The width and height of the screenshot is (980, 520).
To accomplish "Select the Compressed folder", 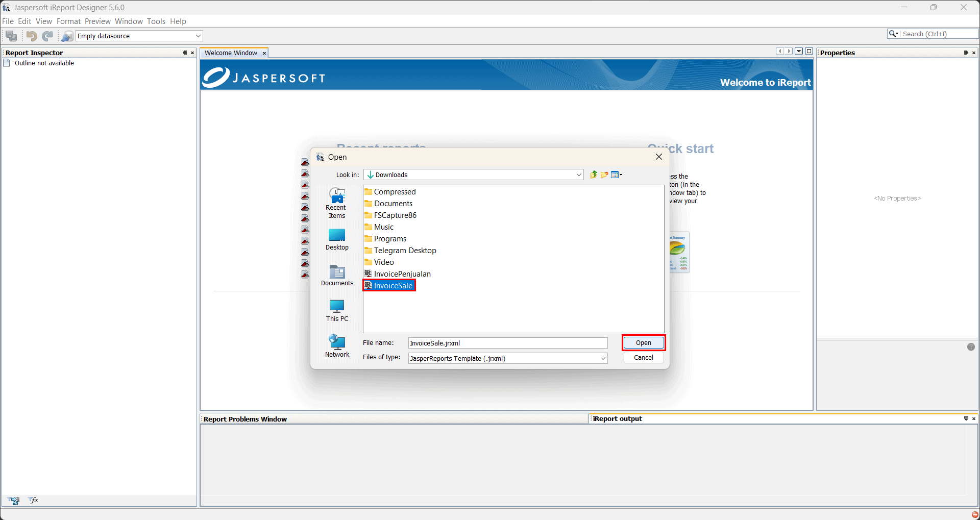I will (390, 192).
